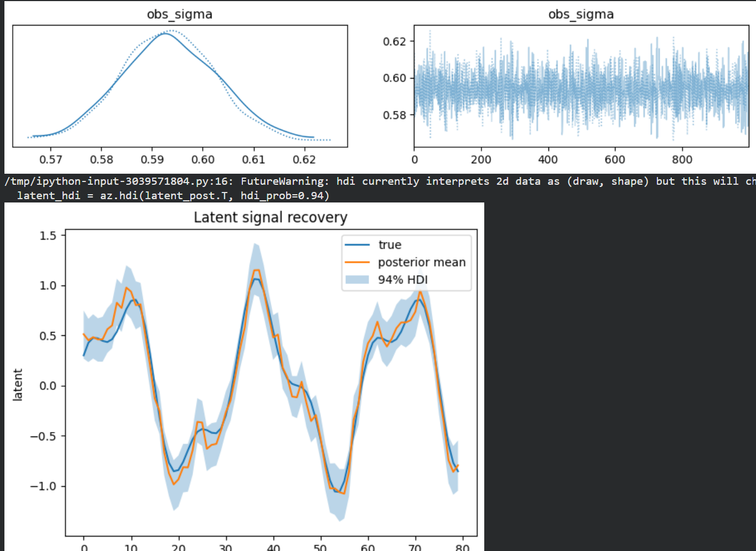Click the obs_sigma density plot title

[179, 14]
